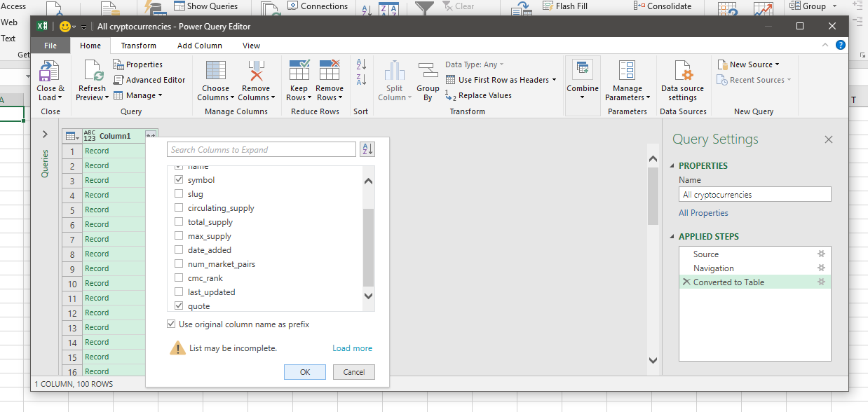
Task: Open the All Properties link
Action: pos(703,213)
